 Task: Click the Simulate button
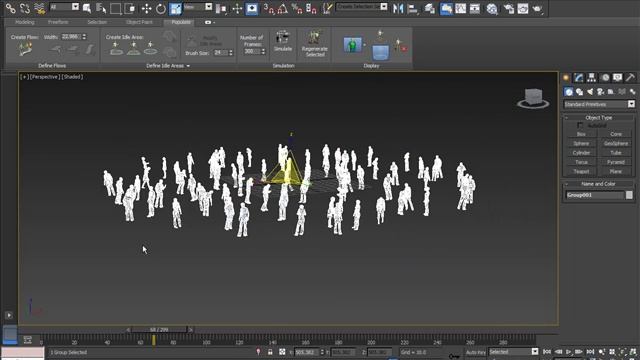[x=282, y=41]
